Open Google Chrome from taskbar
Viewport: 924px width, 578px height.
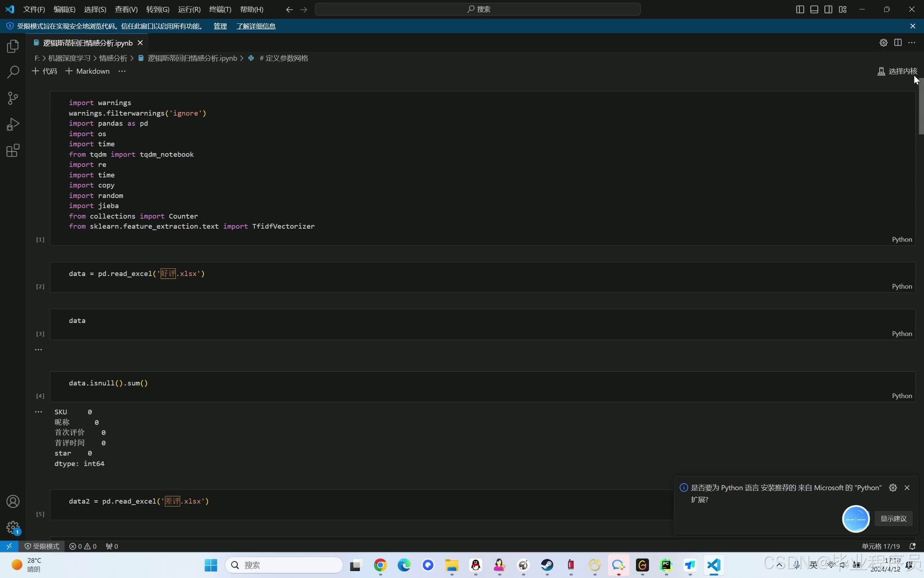(x=380, y=565)
